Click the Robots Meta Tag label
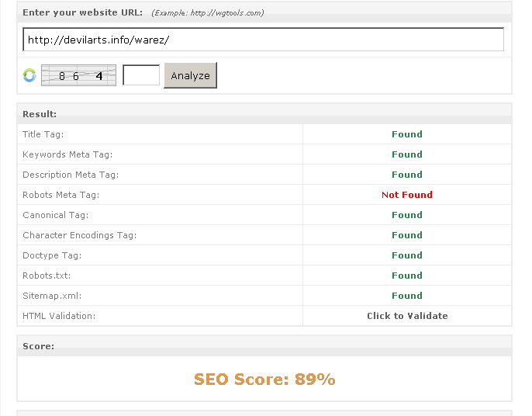The height and width of the screenshot is (416, 532). pyautogui.click(x=61, y=195)
